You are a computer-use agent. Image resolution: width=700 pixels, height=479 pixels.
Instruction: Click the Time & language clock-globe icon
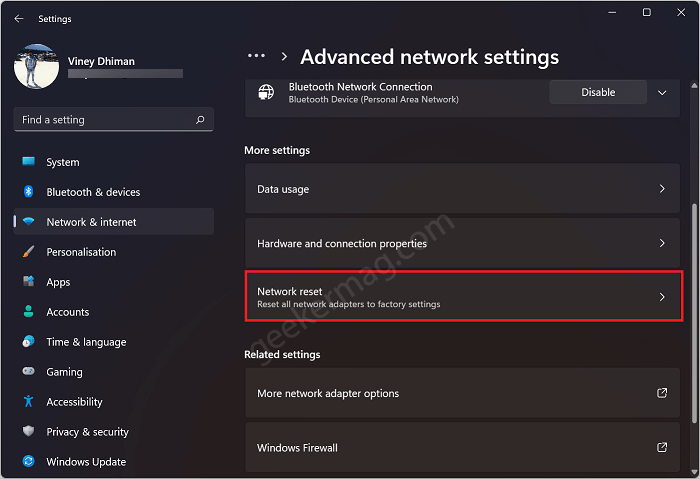[29, 341]
